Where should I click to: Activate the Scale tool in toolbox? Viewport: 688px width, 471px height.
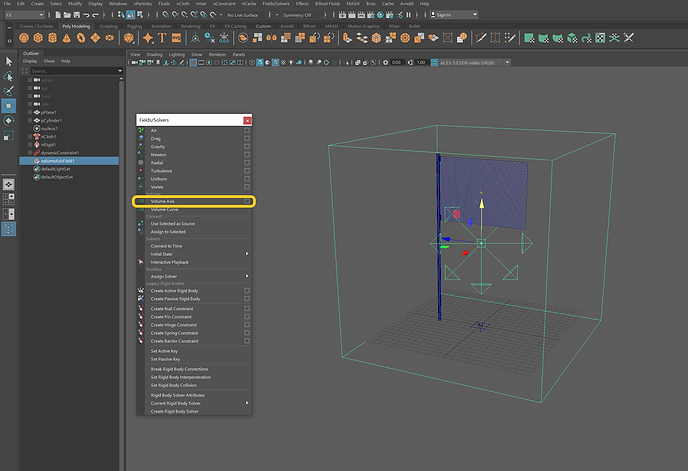[x=9, y=136]
